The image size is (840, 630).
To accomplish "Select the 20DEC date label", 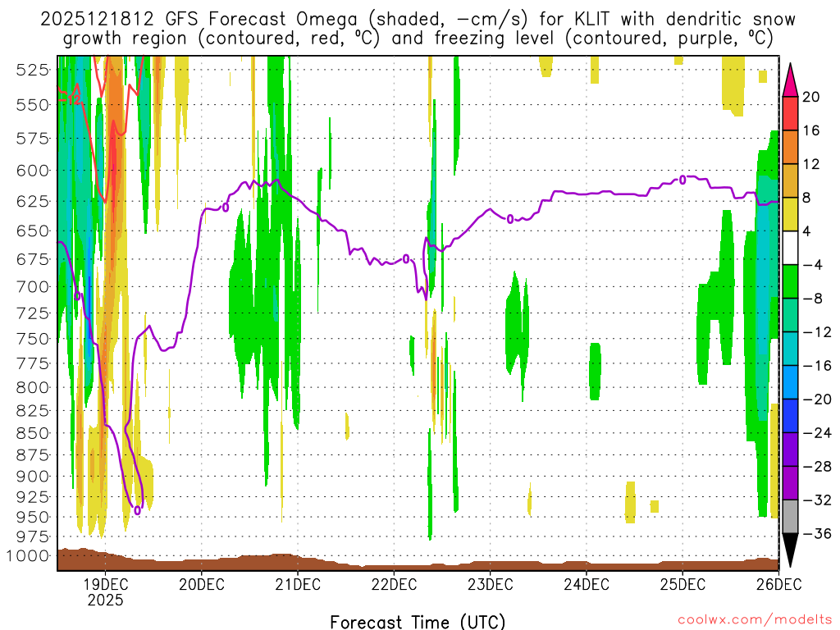I will coord(202,584).
